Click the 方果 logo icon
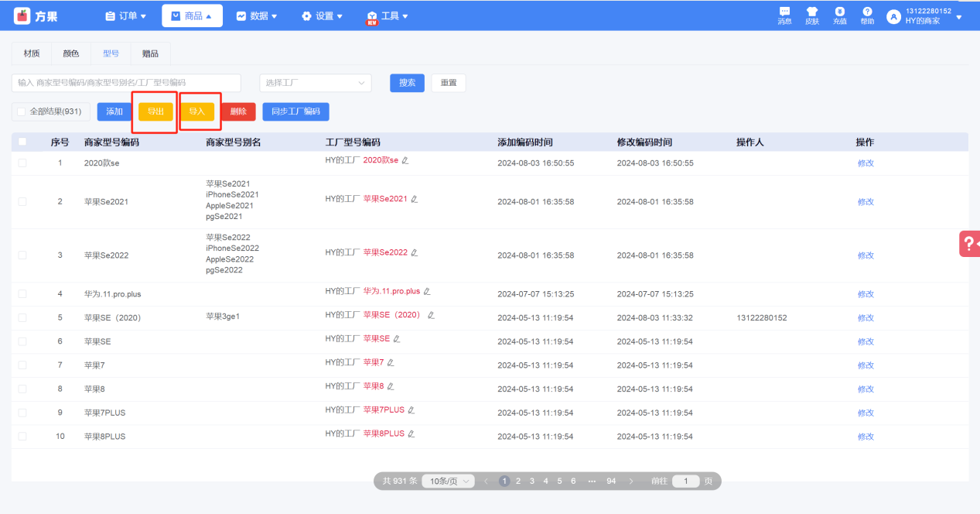 (x=22, y=15)
